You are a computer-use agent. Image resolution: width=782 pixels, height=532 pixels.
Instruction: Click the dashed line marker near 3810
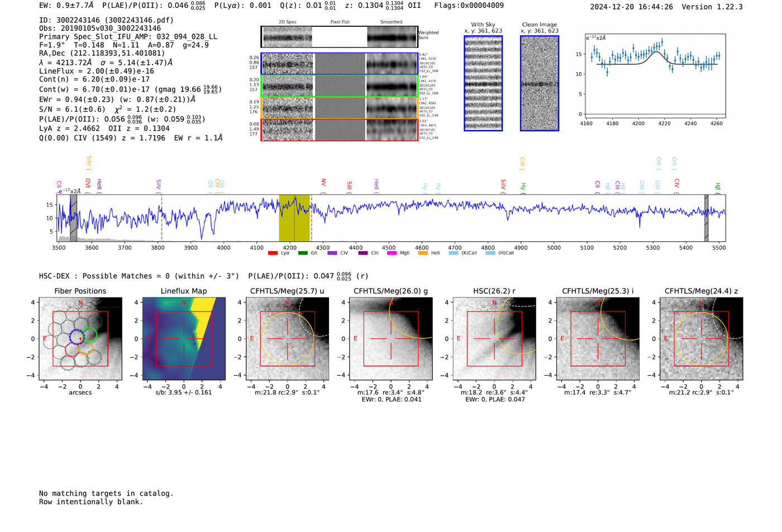point(161,218)
